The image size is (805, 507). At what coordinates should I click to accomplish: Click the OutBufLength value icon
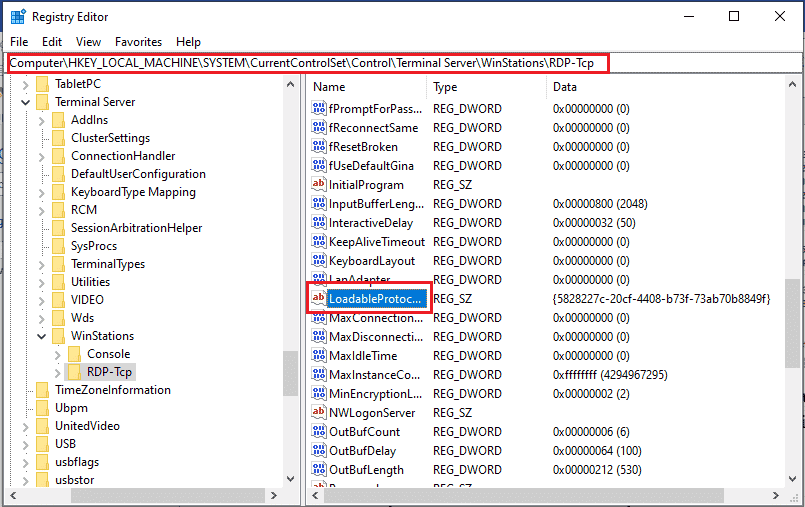click(318, 469)
